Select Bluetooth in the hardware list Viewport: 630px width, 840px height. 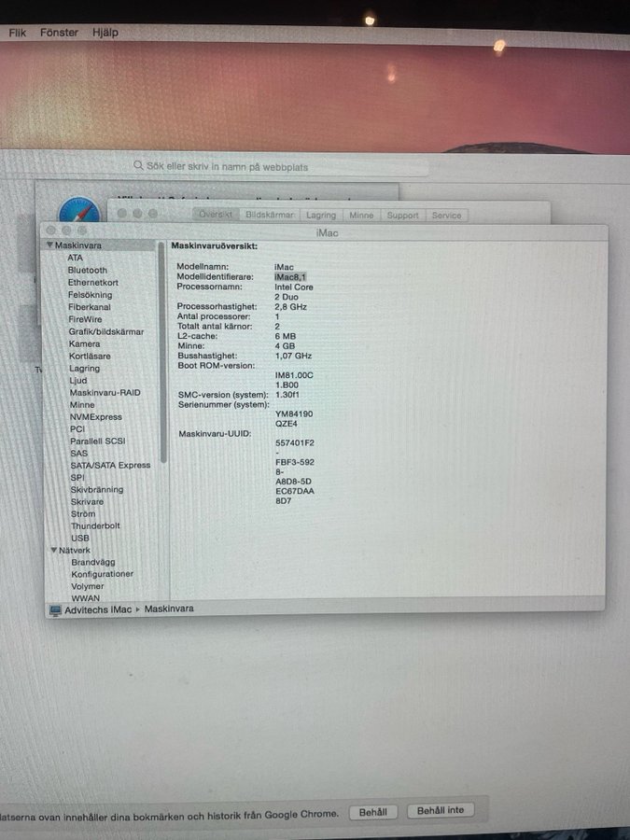tap(87, 270)
